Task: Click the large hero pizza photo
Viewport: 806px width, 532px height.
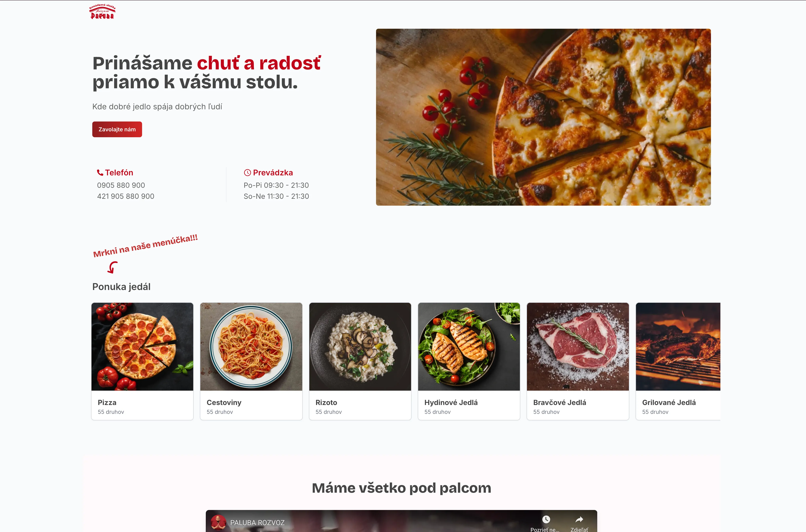Action: pyautogui.click(x=543, y=117)
